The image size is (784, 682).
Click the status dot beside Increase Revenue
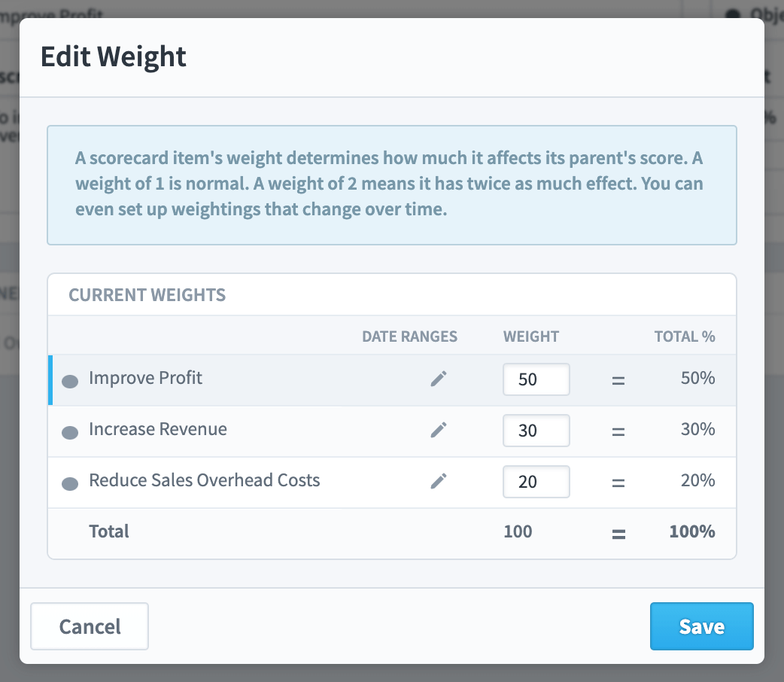[x=70, y=433]
